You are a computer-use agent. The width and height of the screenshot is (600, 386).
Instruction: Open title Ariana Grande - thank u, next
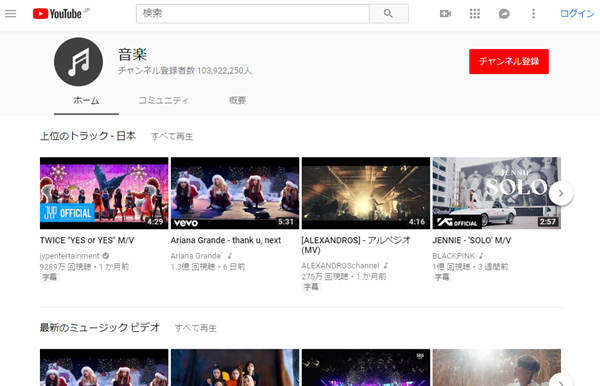[226, 240]
